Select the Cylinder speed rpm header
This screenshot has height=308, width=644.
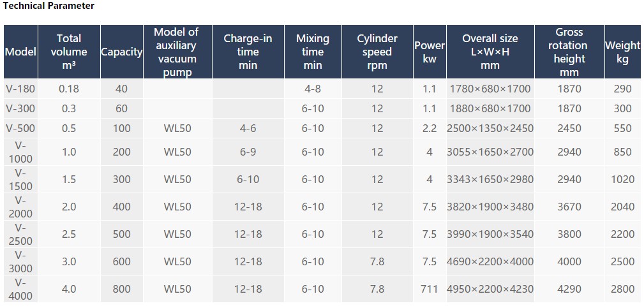tap(377, 52)
